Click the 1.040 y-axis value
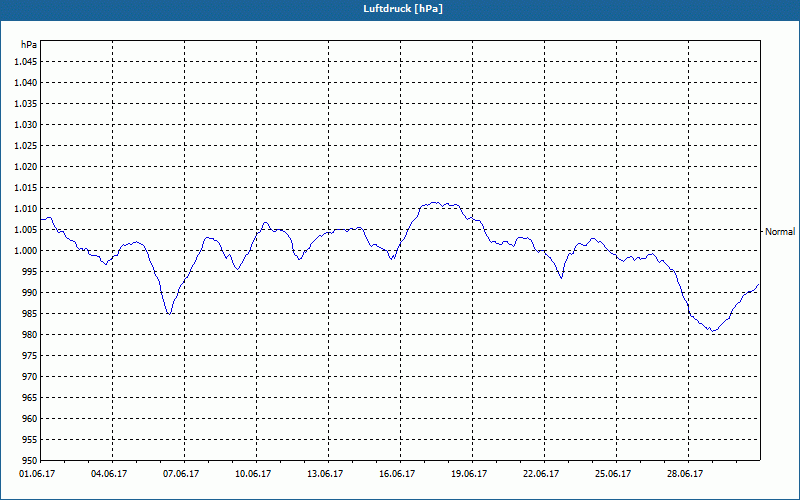The width and height of the screenshot is (800, 500). coord(28,83)
